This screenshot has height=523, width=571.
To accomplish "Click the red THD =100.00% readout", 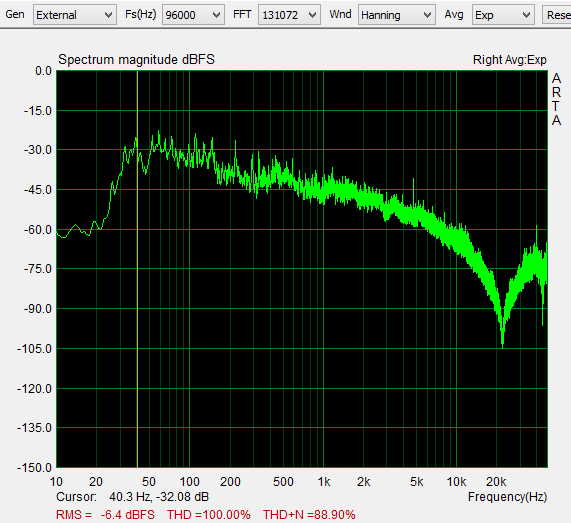I will 209,515.
